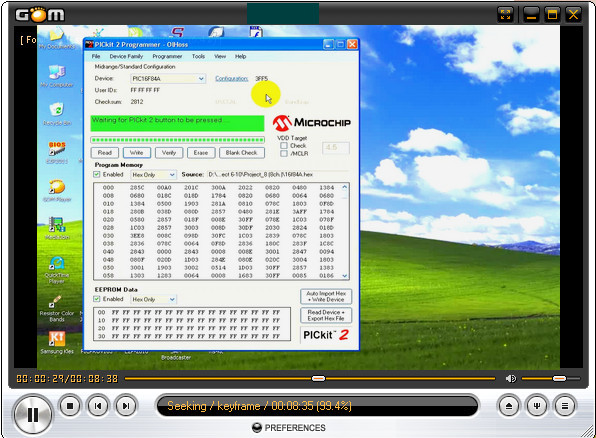The height and width of the screenshot is (438, 596).
Task: Click the BIOS desktop icon
Action: pyautogui.click(x=57, y=152)
